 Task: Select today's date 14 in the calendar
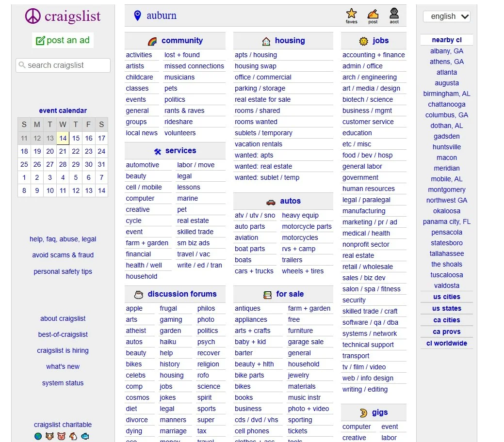coord(63,138)
